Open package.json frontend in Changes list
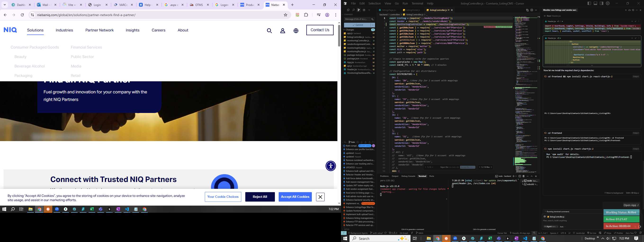Image resolution: width=644 pixels, height=242 pixels. click(x=359, y=59)
